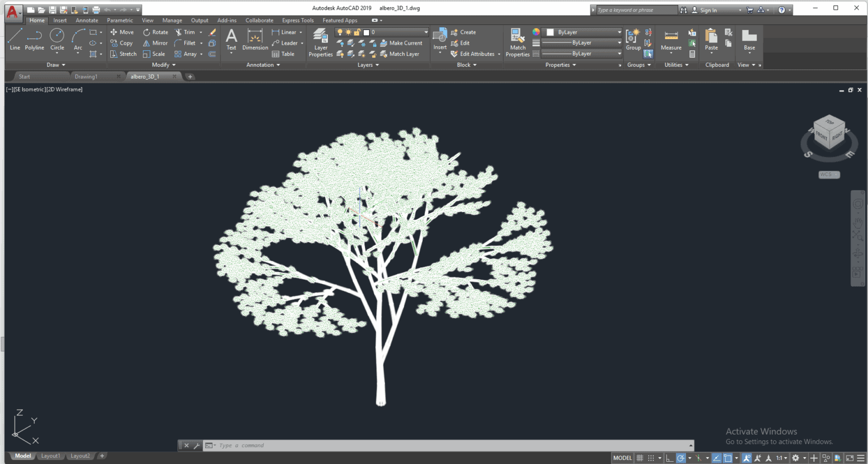Activate the Move command
Screen dimensions: 868x464
pos(122,32)
